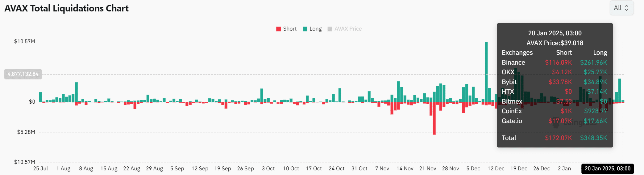
Task: Click the green Long legend swatch
Action: coord(305,29)
